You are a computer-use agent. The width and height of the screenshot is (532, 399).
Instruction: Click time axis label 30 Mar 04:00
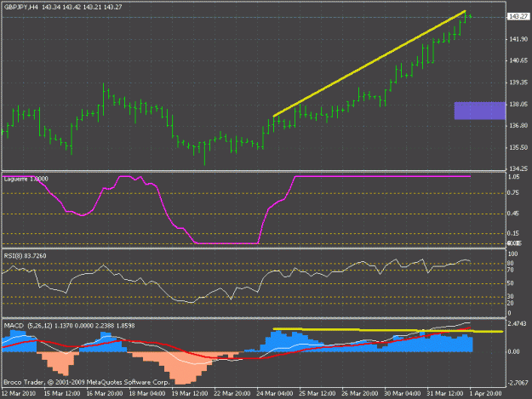point(403,394)
